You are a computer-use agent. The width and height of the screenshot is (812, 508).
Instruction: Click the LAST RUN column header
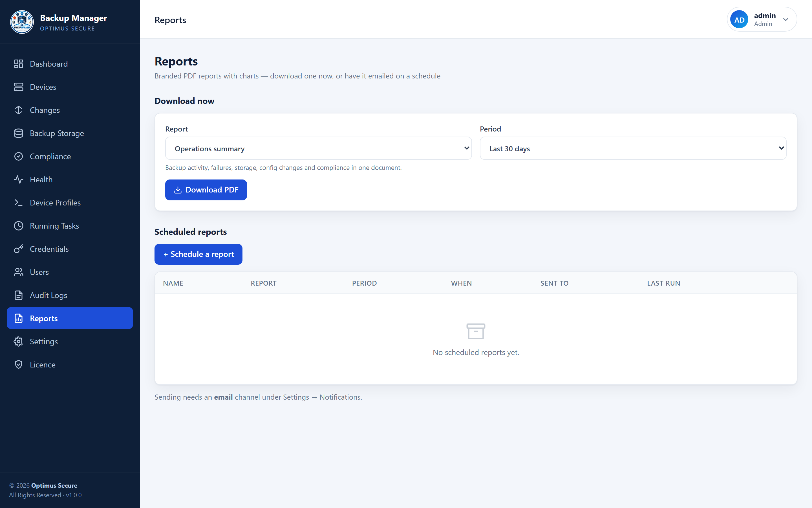pyautogui.click(x=663, y=283)
